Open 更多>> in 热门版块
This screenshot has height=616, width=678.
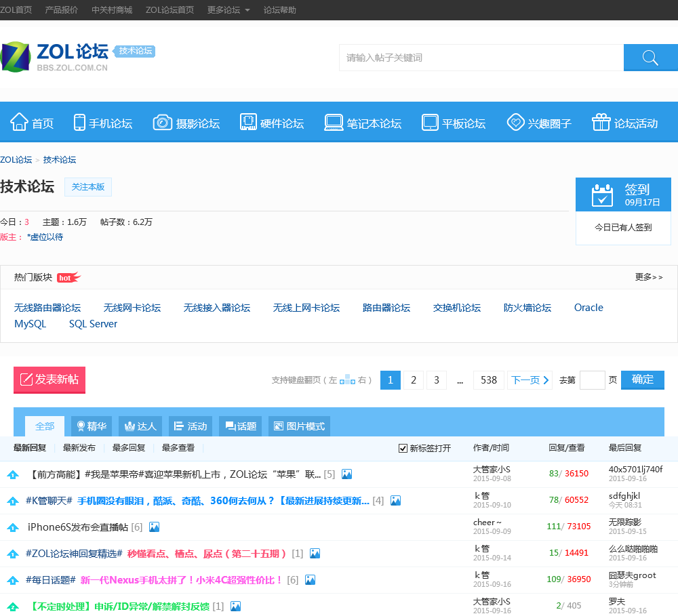pyautogui.click(x=649, y=277)
